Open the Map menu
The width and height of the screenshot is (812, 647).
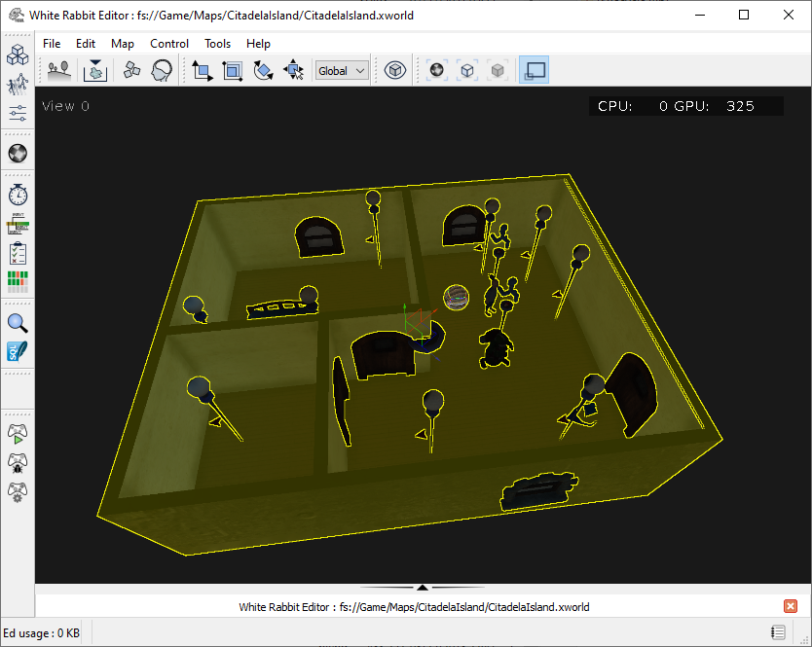tap(123, 44)
